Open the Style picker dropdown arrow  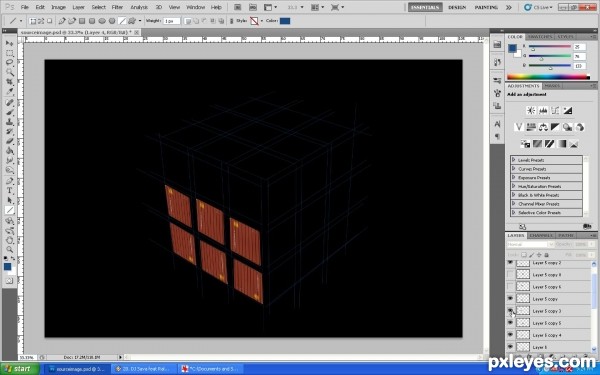coord(262,21)
